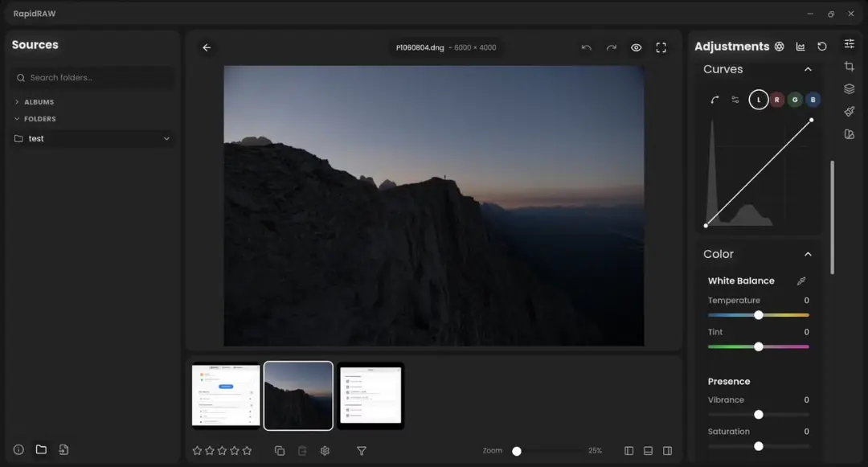Screen dimensions: 868x467
Task: Select the test folder
Action: [x=92, y=138]
